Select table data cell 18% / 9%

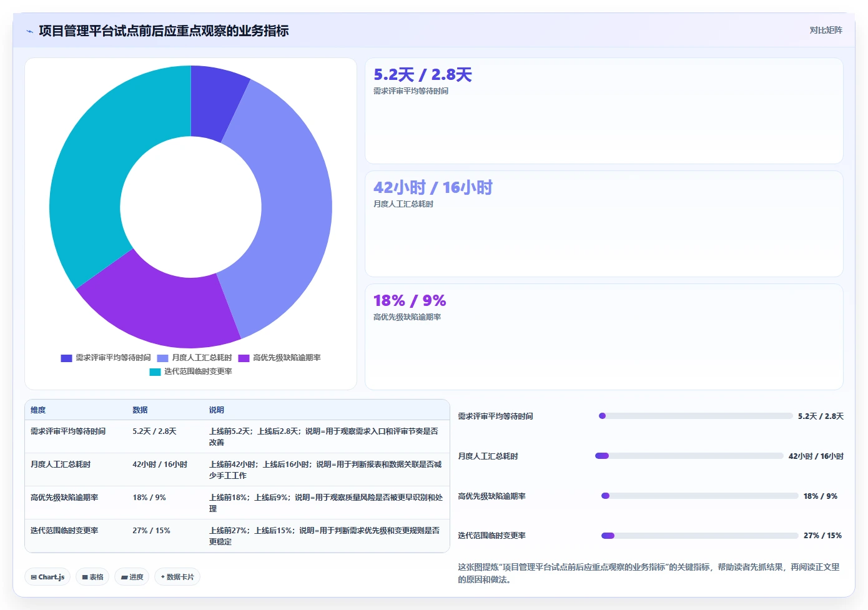149,498
